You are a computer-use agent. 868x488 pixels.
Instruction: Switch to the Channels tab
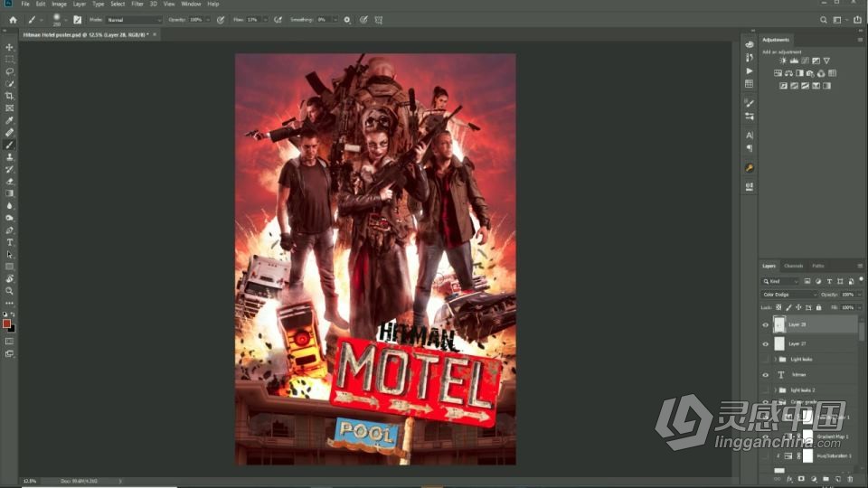793,266
